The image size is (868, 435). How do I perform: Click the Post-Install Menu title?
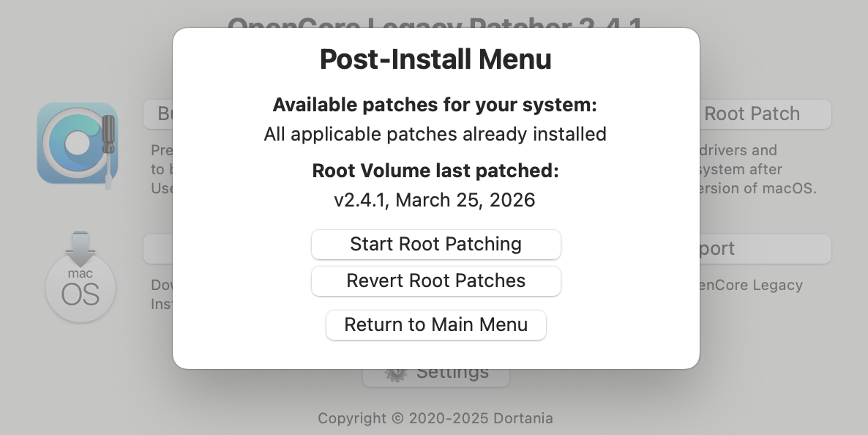(435, 59)
